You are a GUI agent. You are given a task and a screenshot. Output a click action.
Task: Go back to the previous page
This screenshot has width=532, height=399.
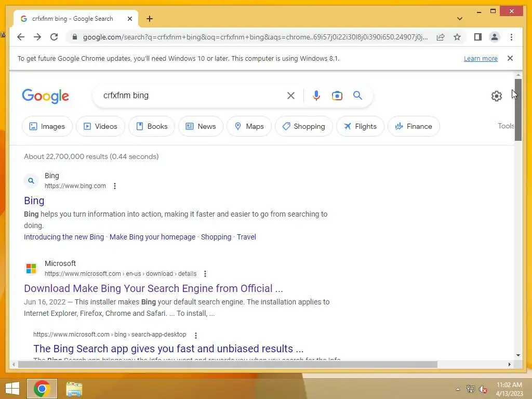point(21,37)
